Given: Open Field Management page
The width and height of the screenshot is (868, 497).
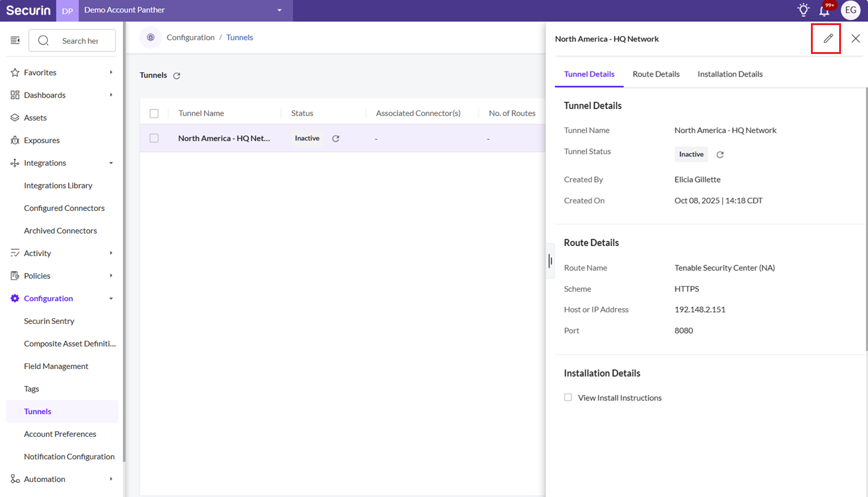Looking at the screenshot, I should pos(56,366).
